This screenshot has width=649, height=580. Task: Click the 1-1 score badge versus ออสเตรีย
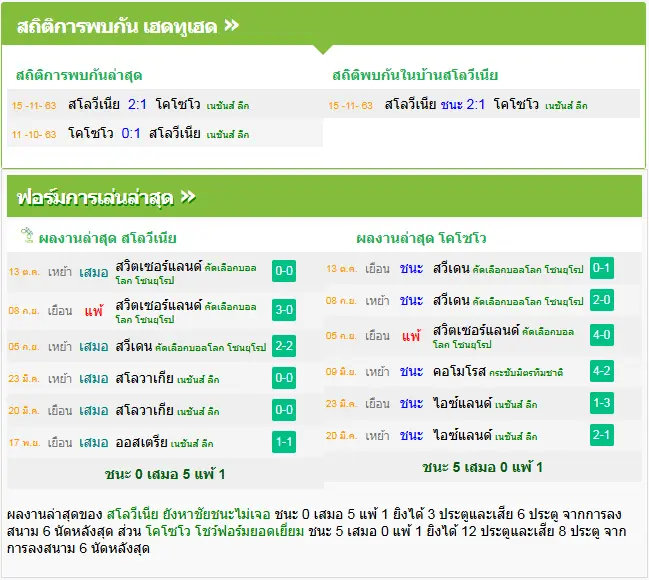(284, 442)
